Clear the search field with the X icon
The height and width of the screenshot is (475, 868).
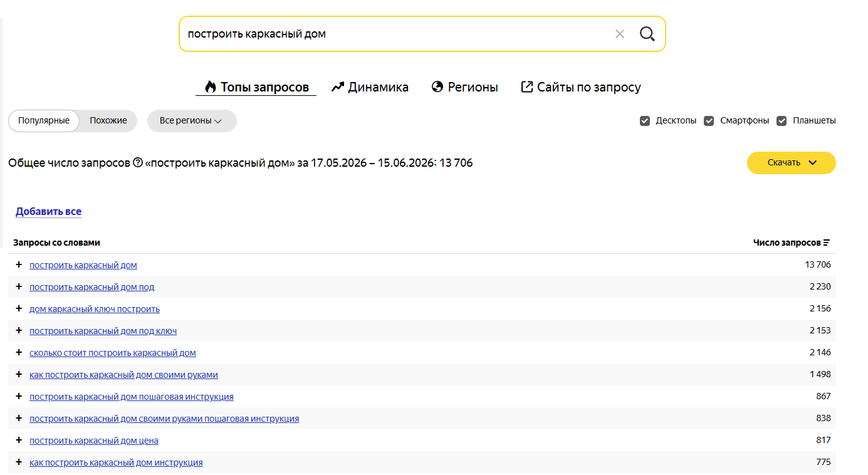[620, 34]
